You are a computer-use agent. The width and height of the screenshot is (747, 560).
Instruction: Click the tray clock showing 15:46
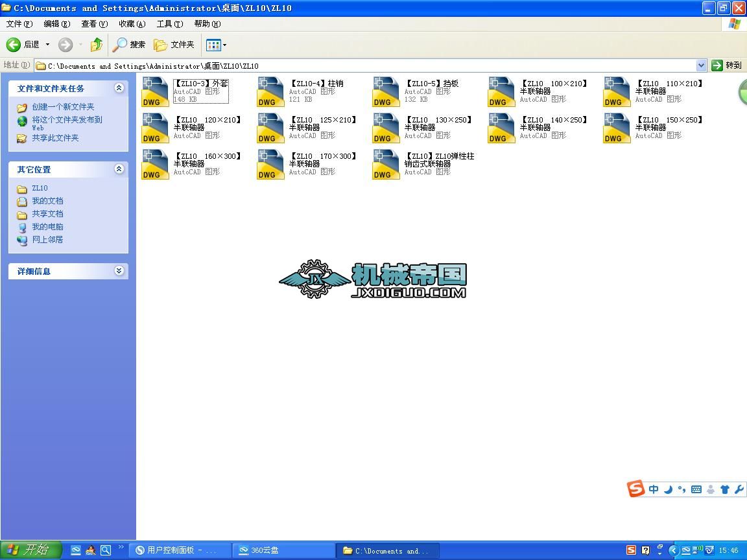[728, 550]
